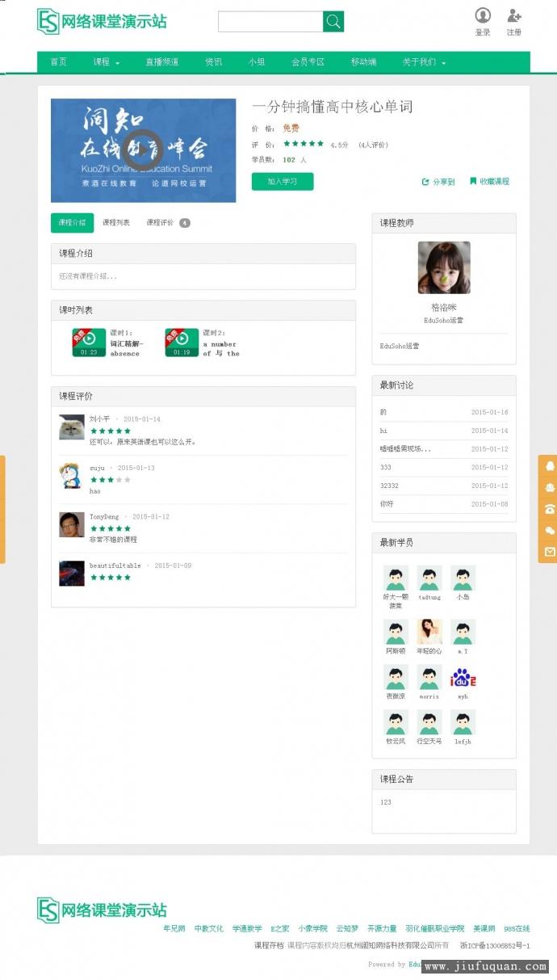Screen dimensions: 557x980
Task: Open lesson 1 thumbnail 01:23
Action: coord(89,343)
